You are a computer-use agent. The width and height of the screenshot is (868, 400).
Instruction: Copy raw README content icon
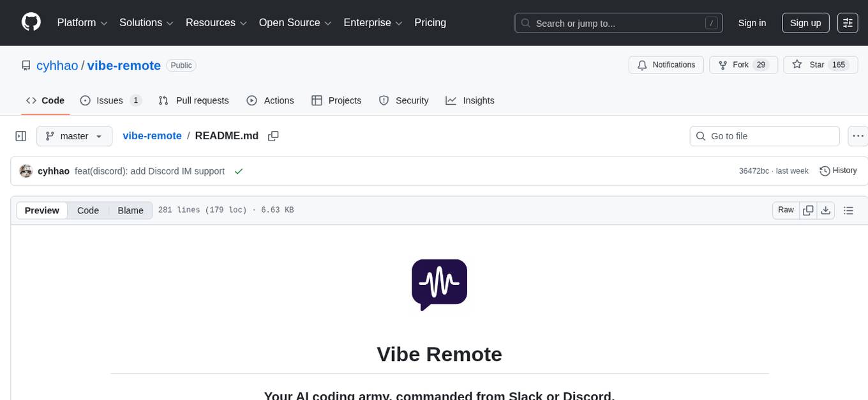click(808, 210)
